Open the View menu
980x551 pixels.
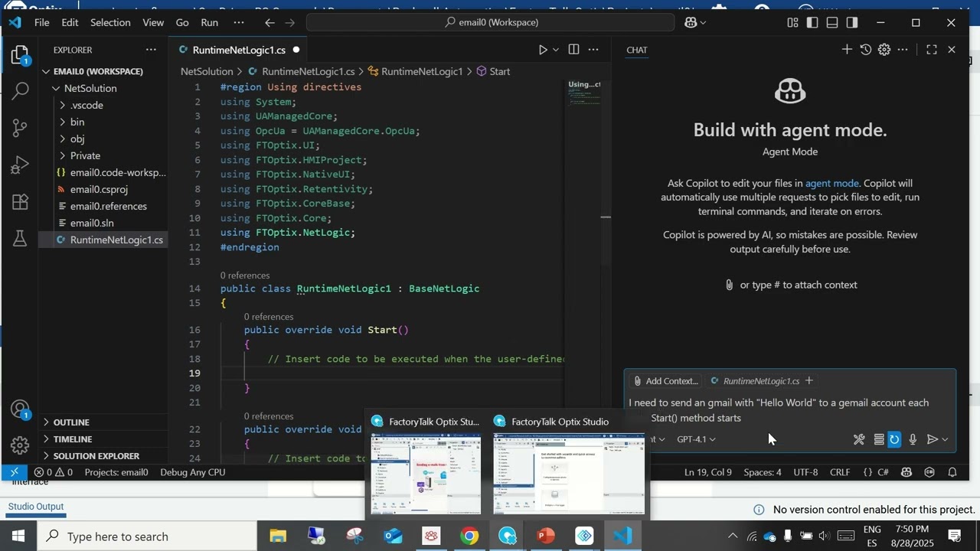click(153, 22)
